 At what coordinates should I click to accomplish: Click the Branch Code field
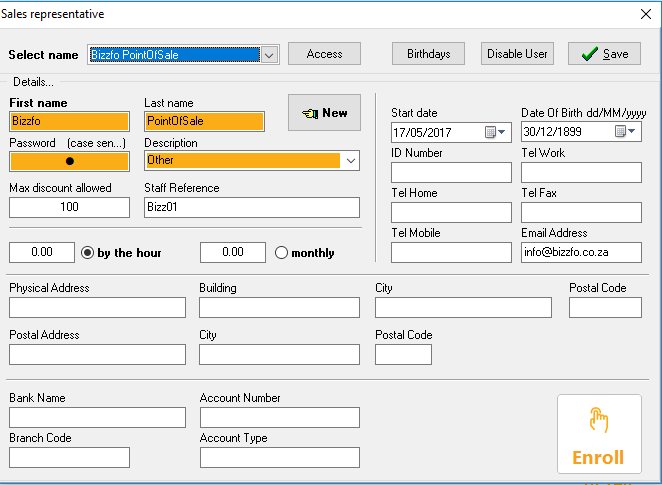(x=69, y=458)
